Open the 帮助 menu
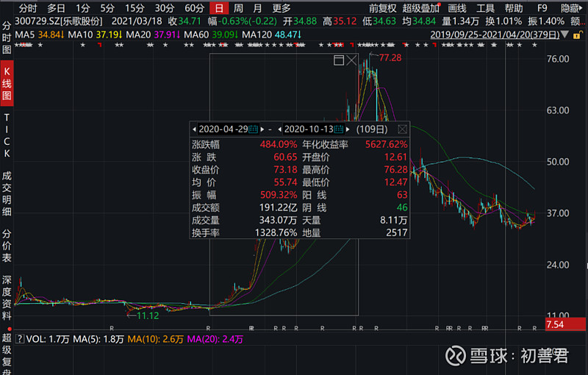 514,8
